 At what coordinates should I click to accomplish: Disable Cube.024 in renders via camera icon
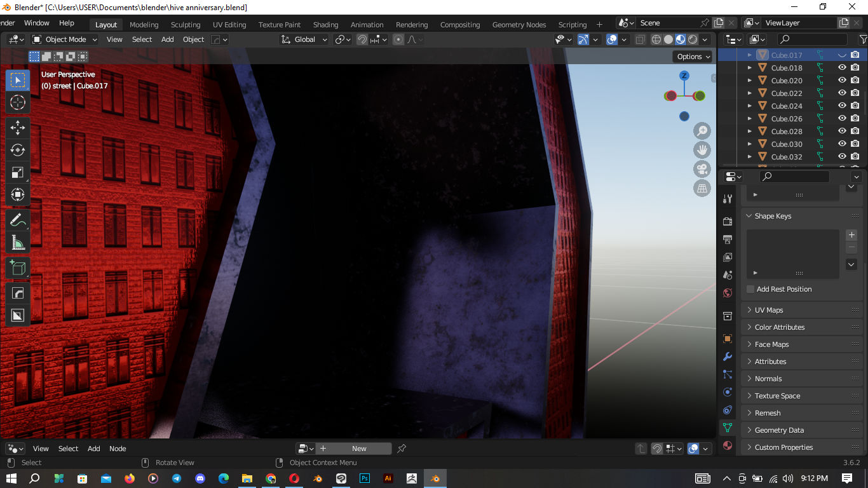[x=855, y=106]
